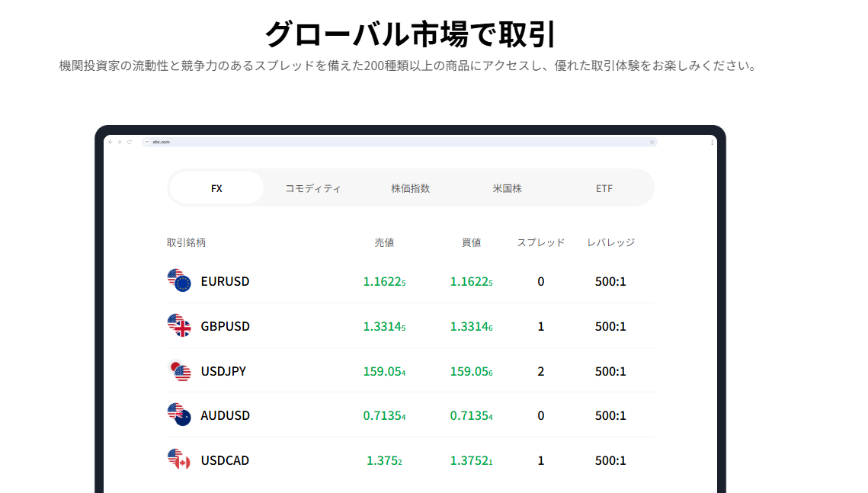Click the mock browser reload icon

tap(130, 142)
